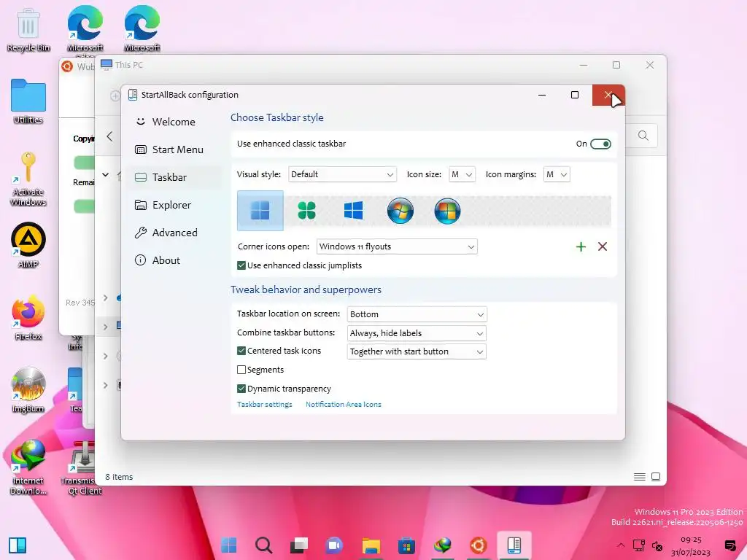
Task: Click the back arrow in This PC window
Action: [109, 136]
